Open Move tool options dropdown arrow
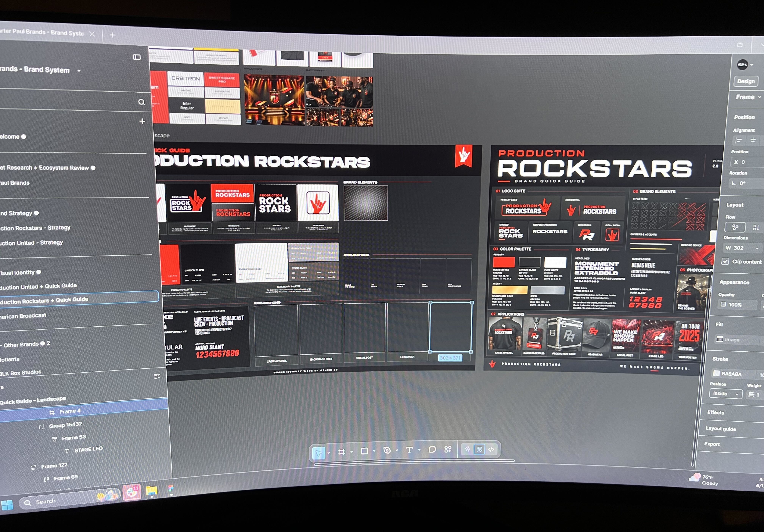This screenshot has height=532, width=764. (329, 452)
